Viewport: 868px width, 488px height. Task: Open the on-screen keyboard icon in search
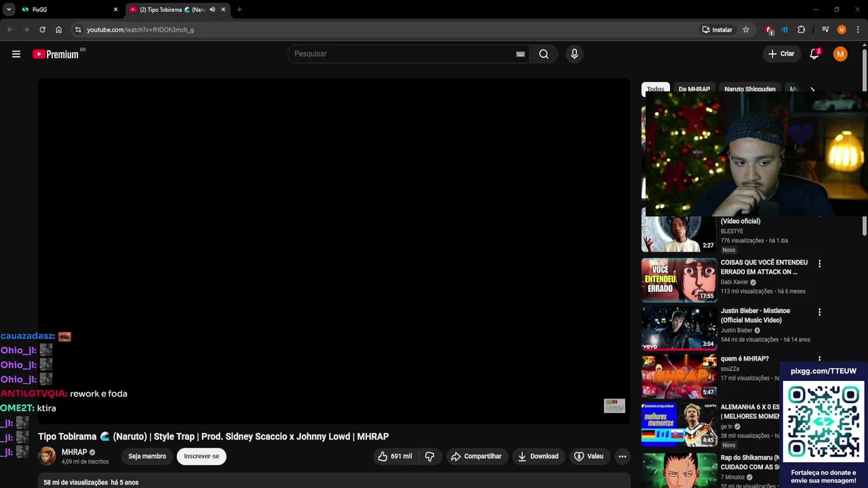pos(520,54)
